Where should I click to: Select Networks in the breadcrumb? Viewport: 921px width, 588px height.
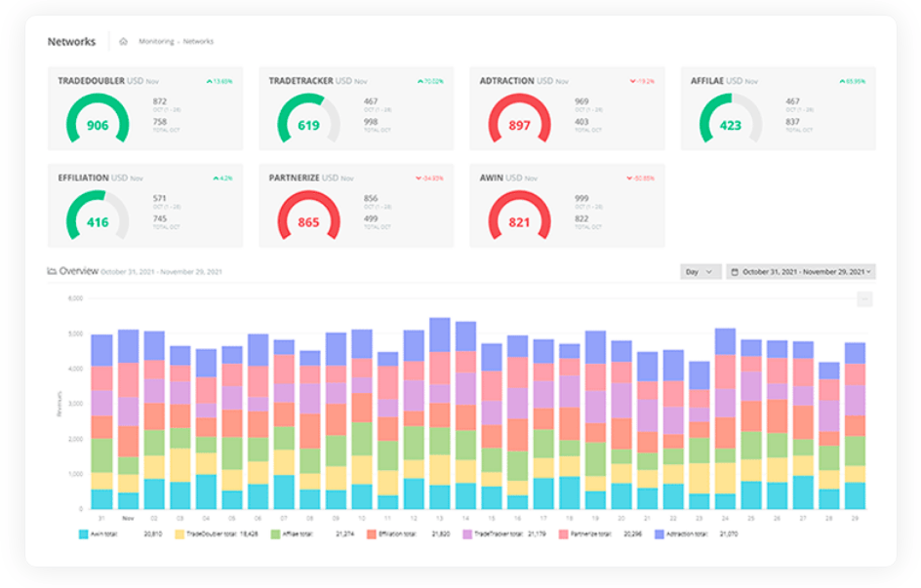(201, 42)
